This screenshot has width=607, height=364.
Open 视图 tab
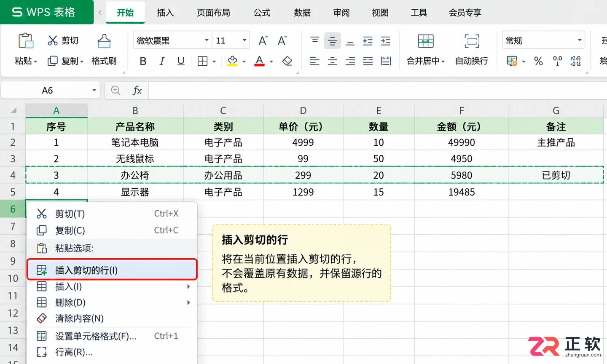pos(380,13)
